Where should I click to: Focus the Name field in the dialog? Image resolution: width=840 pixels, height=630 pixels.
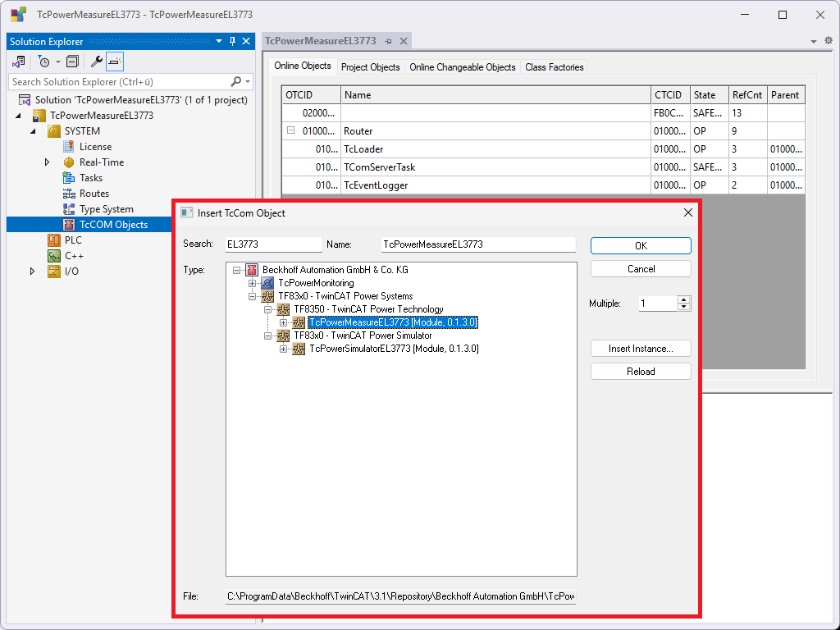(478, 244)
